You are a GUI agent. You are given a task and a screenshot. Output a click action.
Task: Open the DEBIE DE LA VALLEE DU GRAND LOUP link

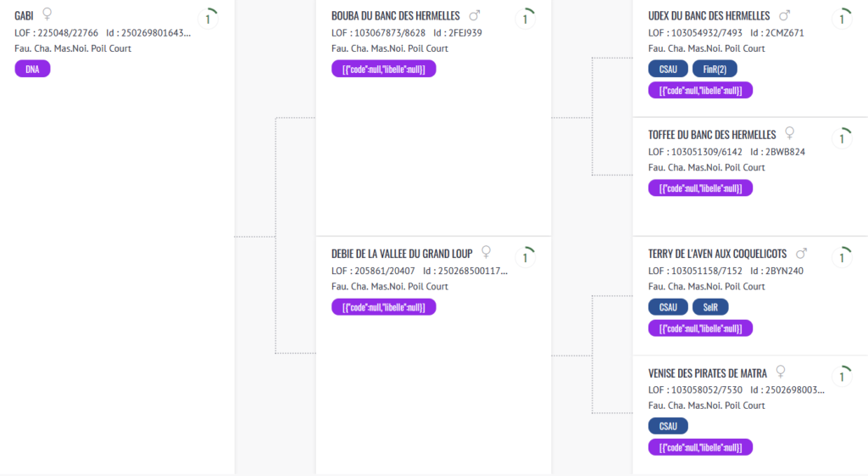402,254
